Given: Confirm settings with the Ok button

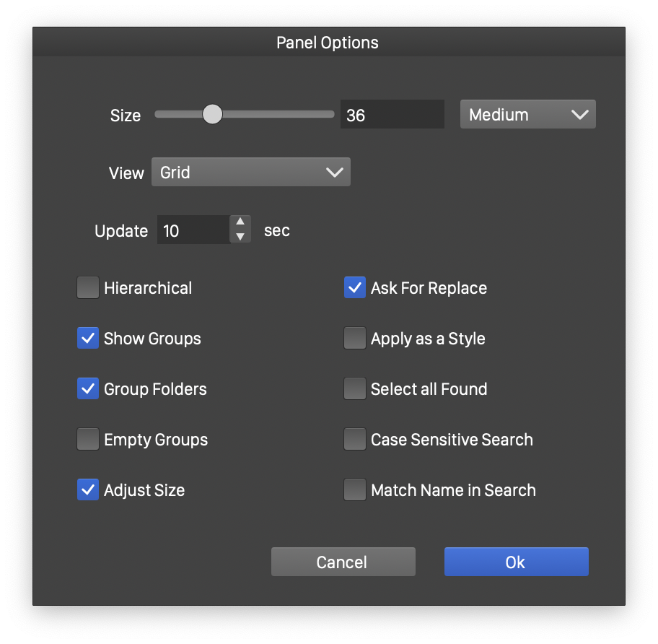Looking at the screenshot, I should (x=516, y=562).
